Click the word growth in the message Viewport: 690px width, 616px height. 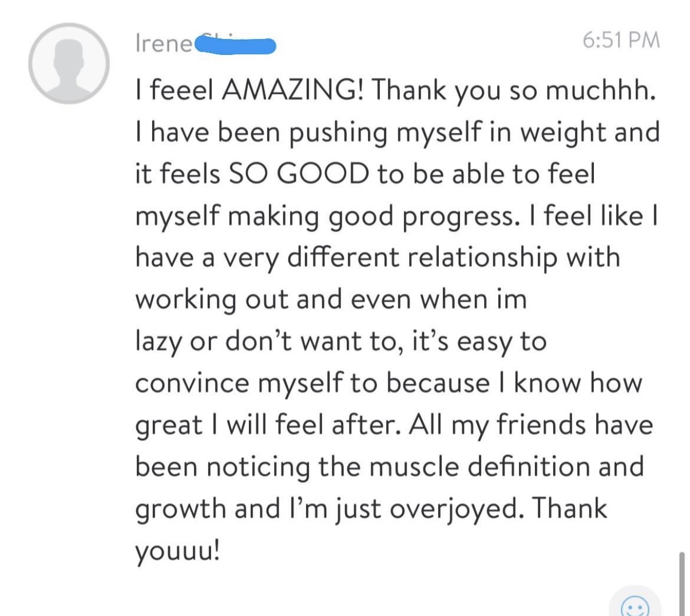[181, 508]
